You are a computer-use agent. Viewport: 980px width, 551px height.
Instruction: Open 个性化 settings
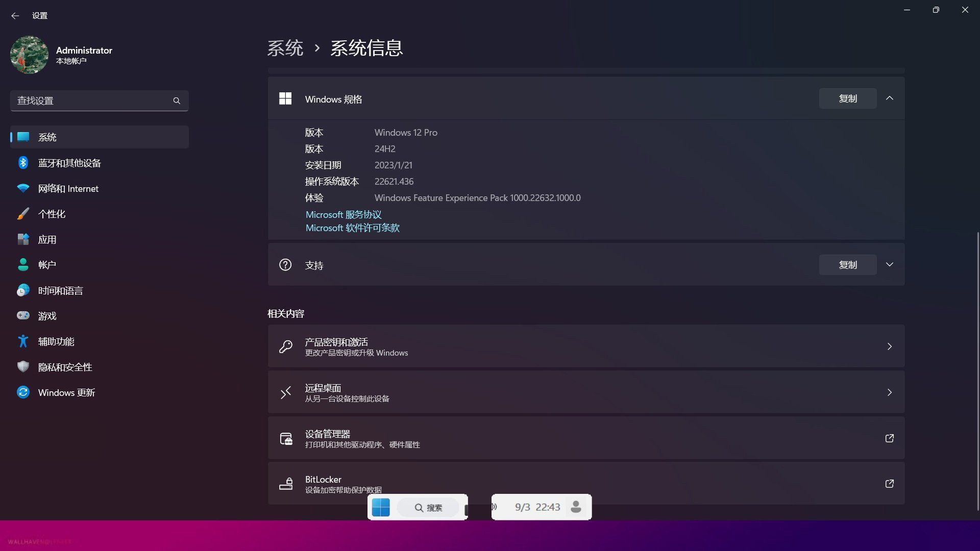click(x=100, y=214)
